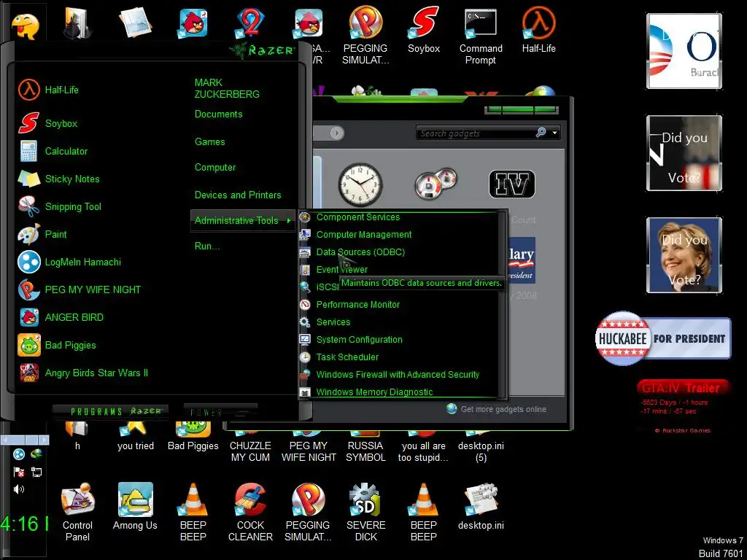
Task: Open Devices and Printers
Action: (x=238, y=195)
